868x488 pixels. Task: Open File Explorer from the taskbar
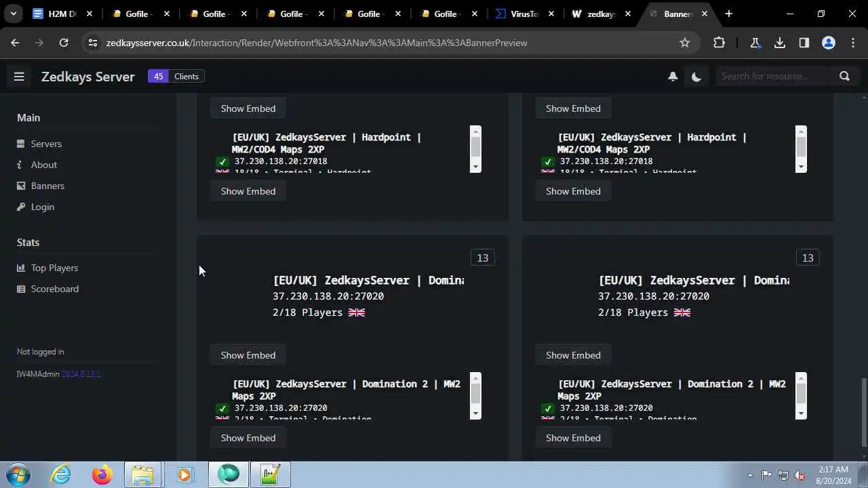142,475
